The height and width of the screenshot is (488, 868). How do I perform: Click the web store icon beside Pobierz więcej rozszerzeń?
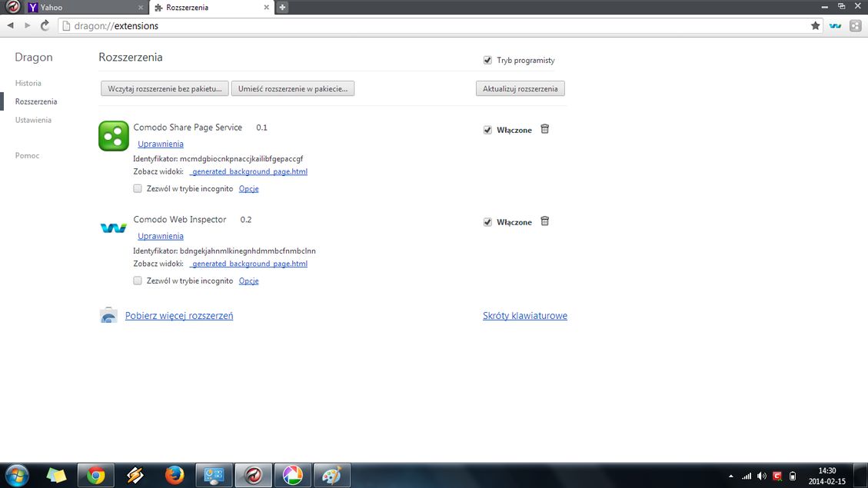[108, 315]
